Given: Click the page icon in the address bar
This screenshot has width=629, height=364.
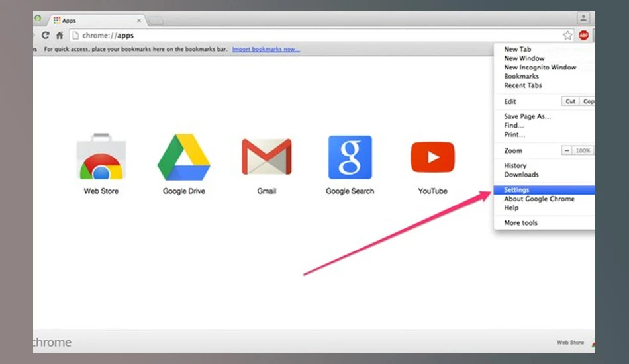Looking at the screenshot, I should click(x=75, y=35).
